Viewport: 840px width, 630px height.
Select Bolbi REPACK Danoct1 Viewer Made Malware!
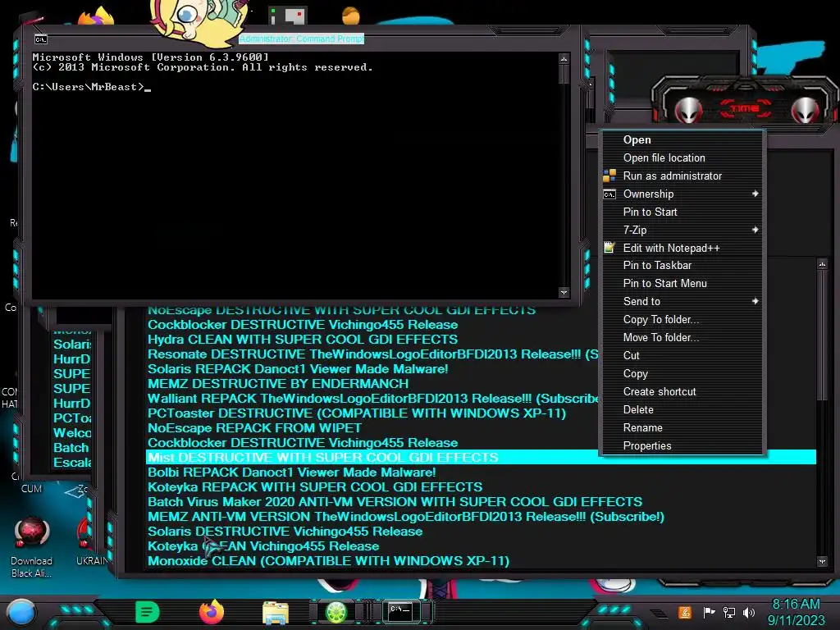291,472
